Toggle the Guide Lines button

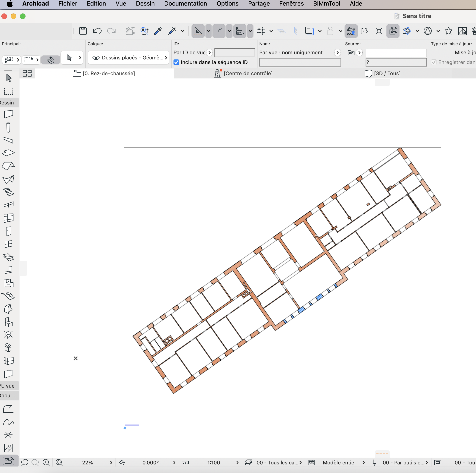pyautogui.click(x=198, y=31)
